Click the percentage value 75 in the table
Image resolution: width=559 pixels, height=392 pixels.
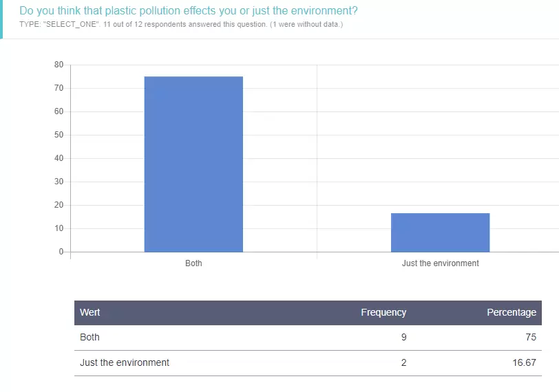coord(530,338)
